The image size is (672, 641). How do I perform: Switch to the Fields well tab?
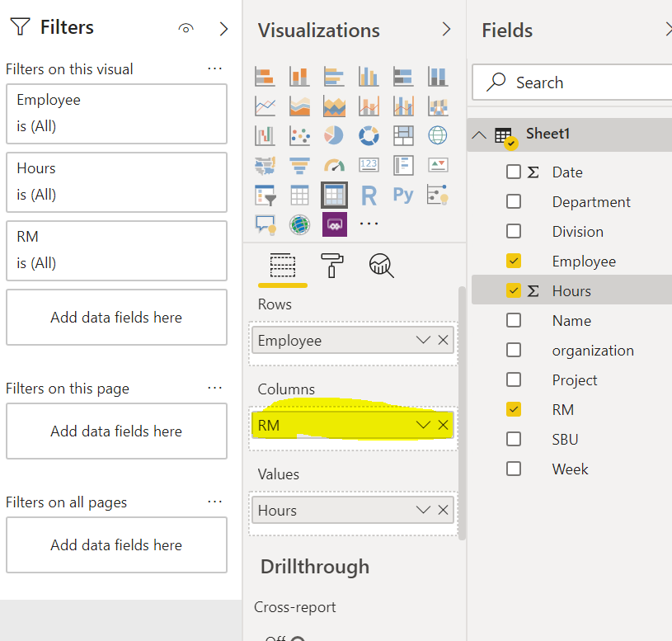tap(283, 266)
